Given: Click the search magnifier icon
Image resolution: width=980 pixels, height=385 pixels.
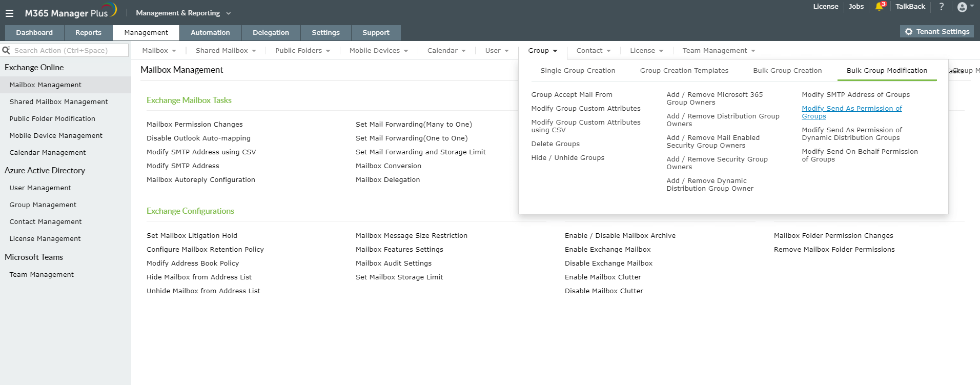Looking at the screenshot, I should [x=6, y=50].
